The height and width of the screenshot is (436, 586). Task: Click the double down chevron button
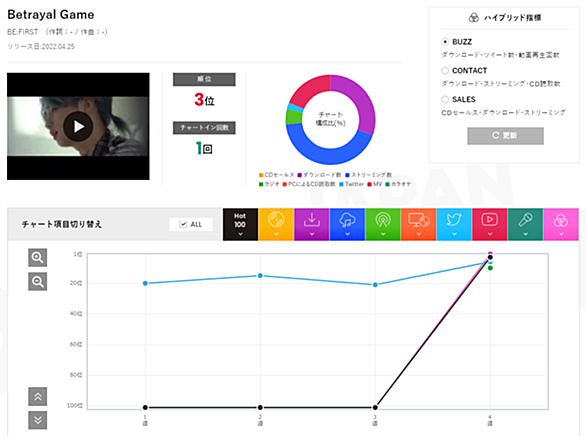coord(38,420)
